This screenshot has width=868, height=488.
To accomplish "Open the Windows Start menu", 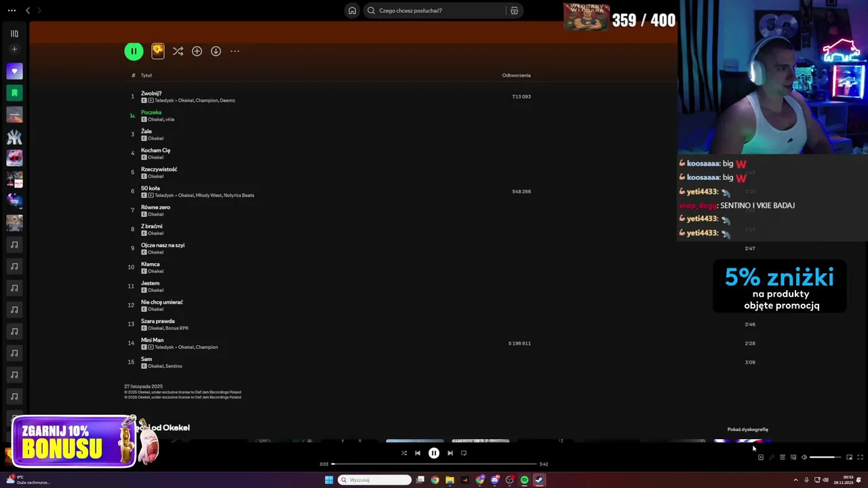I will [x=329, y=480].
